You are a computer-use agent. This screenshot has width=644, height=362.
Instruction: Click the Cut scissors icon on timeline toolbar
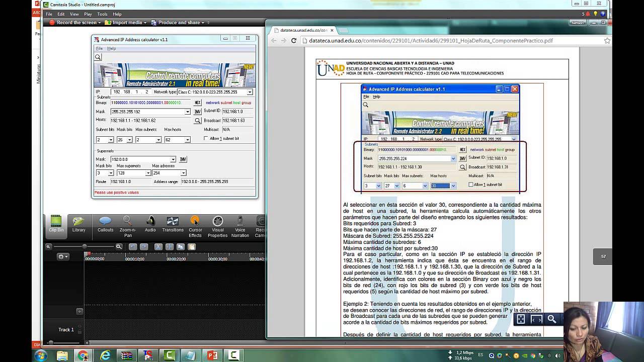pyautogui.click(x=158, y=246)
